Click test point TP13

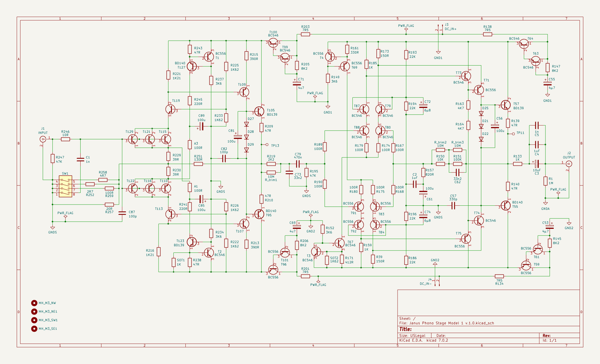pyautogui.click(x=267, y=145)
